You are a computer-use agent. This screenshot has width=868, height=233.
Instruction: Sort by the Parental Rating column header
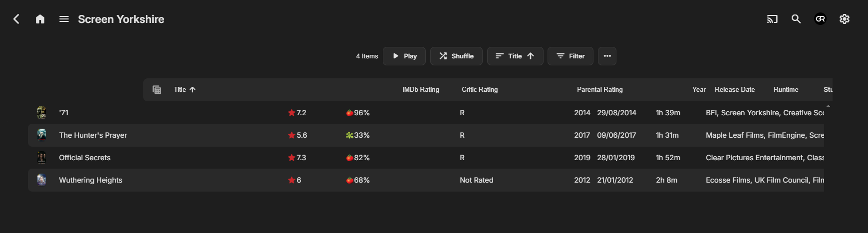coord(600,90)
